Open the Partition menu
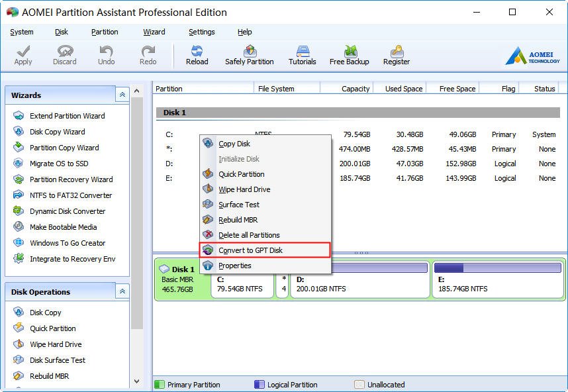 pyautogui.click(x=105, y=32)
